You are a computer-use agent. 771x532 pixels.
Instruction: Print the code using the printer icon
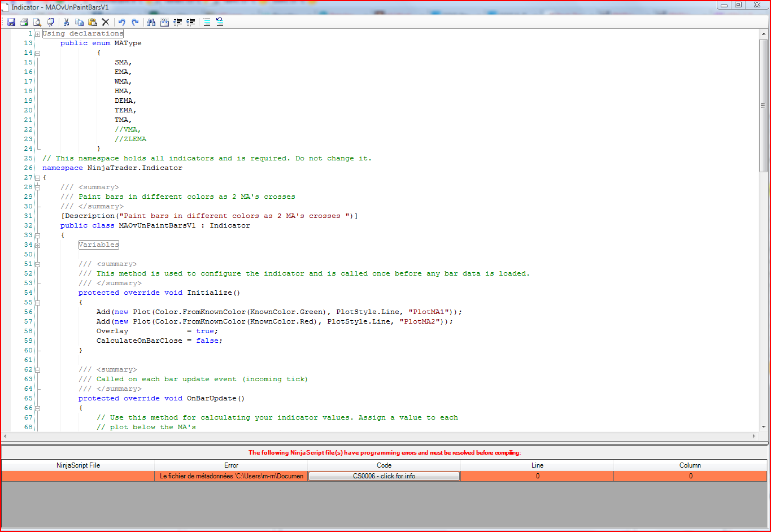pos(24,22)
